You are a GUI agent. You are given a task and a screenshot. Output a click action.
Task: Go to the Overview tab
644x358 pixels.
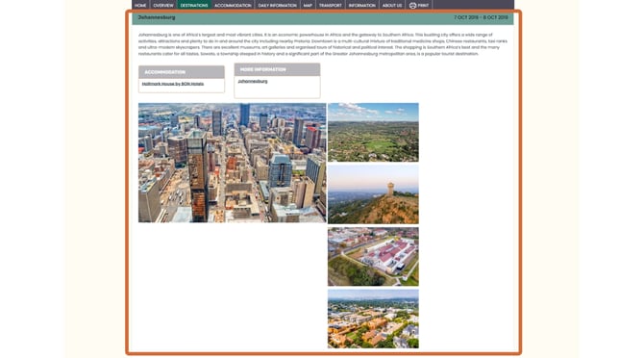point(163,6)
